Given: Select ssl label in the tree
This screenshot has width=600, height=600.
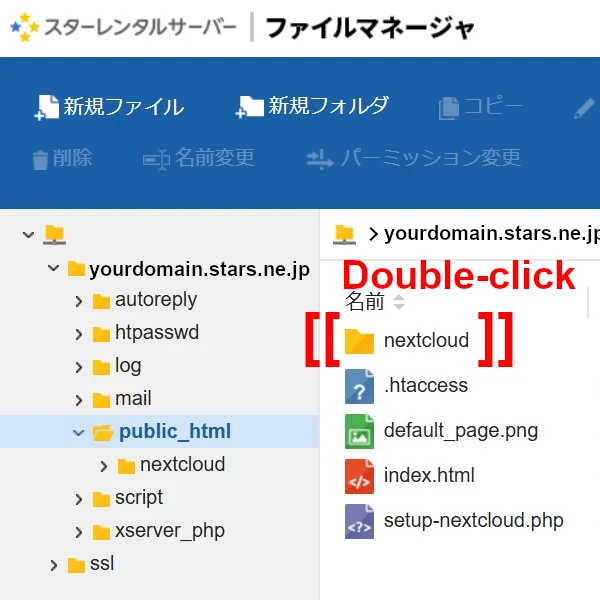Looking at the screenshot, I should pos(102,564).
